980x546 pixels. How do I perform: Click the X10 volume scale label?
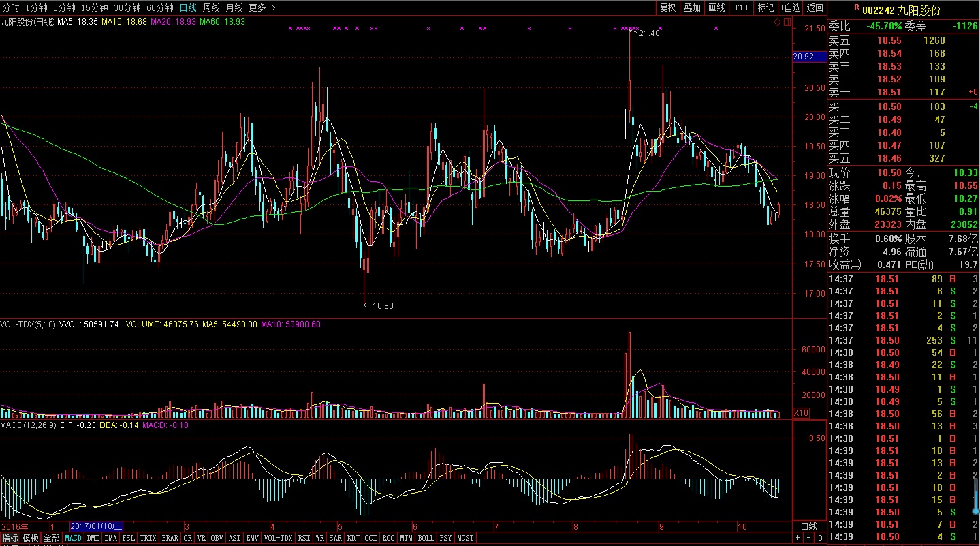coord(802,413)
